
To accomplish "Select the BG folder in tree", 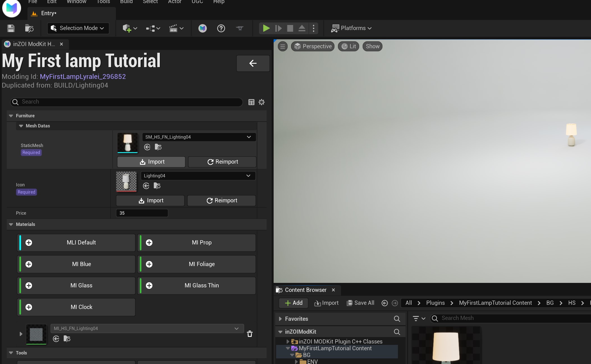I will coord(306,355).
